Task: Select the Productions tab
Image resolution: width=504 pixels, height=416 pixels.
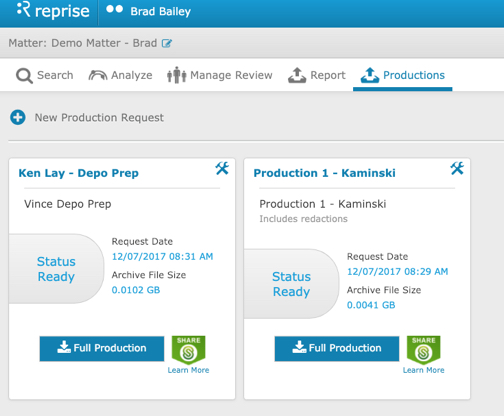Action: click(403, 75)
